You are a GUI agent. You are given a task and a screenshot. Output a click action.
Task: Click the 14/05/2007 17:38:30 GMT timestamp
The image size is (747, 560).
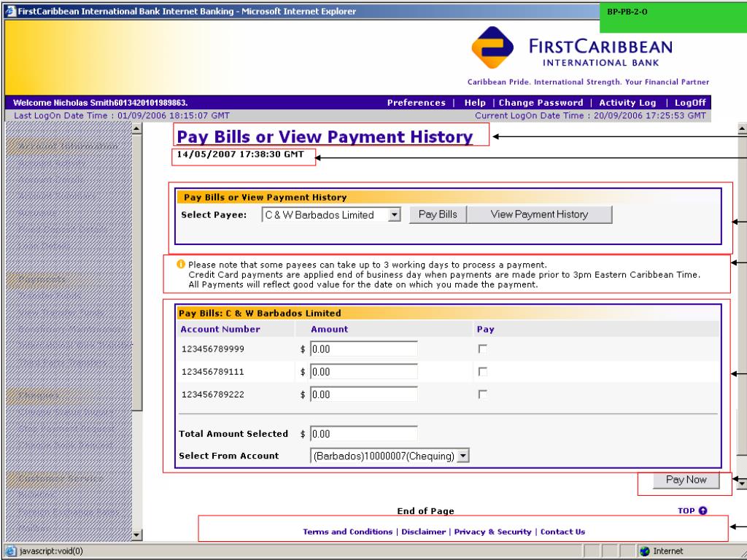coord(240,155)
